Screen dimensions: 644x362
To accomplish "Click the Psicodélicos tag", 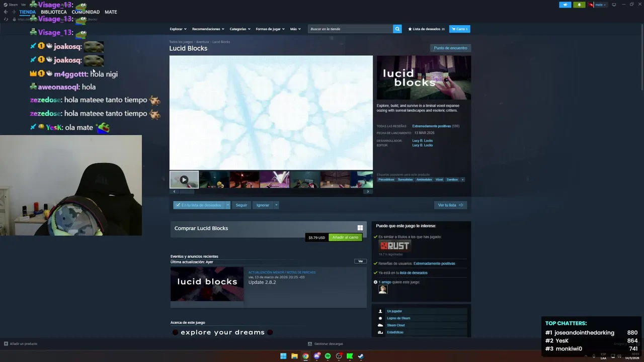I will tap(386, 179).
